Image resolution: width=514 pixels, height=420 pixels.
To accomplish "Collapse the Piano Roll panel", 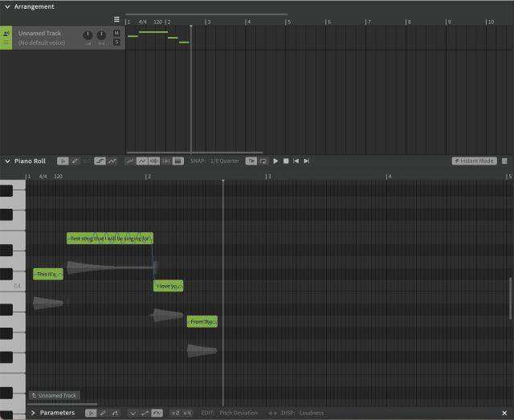I will point(7,161).
